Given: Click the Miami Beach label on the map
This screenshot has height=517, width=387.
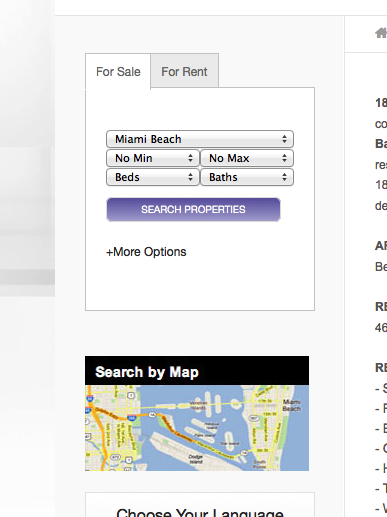Looking at the screenshot, I should (x=292, y=405).
